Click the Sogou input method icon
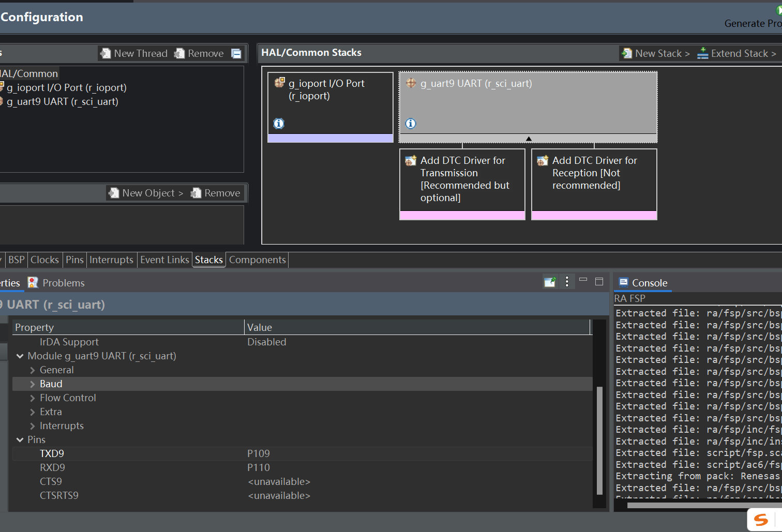Viewport: 782px width, 532px height. point(761,520)
